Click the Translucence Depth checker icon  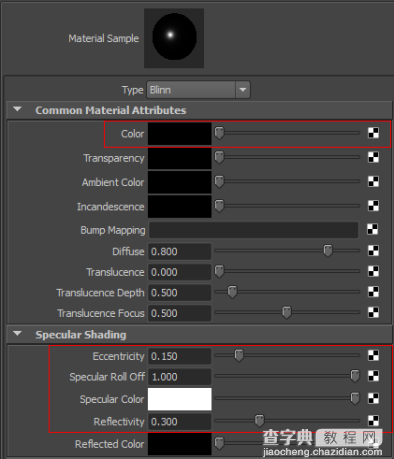coord(373,292)
